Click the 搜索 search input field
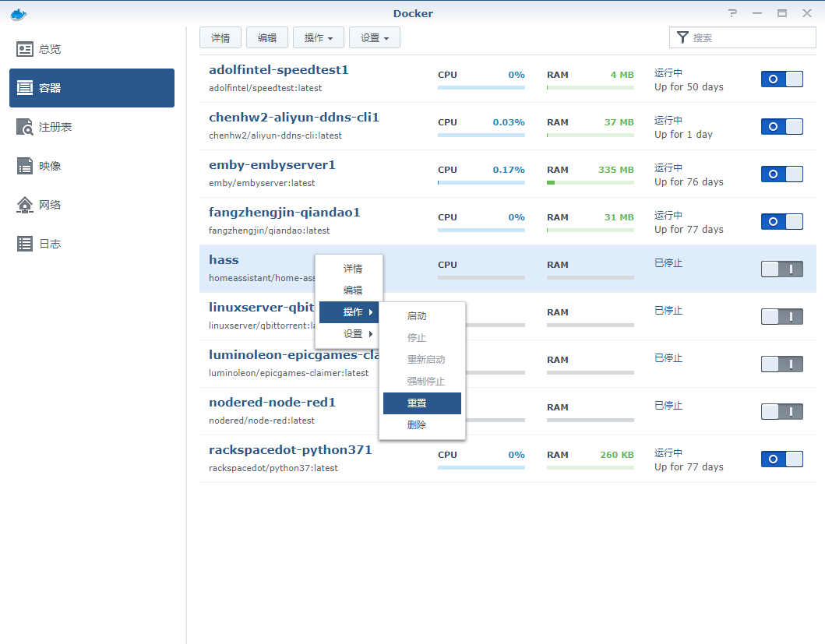Screen dimensions: 825x644 (742, 38)
